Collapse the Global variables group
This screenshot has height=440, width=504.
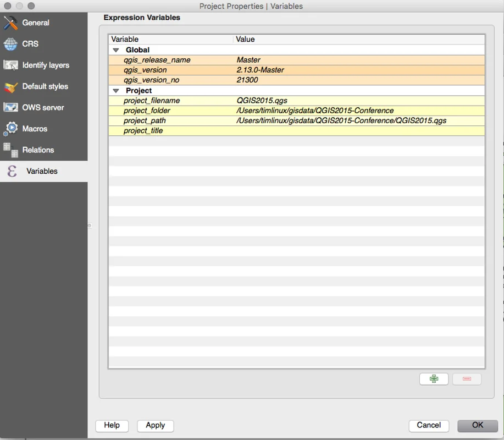(116, 50)
